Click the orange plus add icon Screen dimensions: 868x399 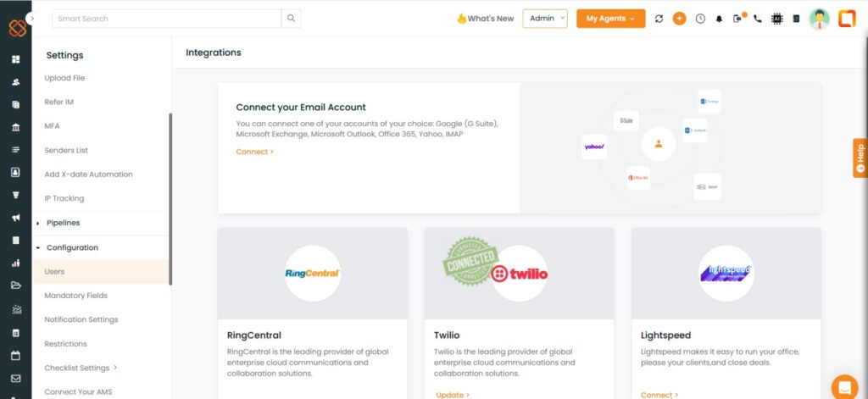[x=679, y=19]
